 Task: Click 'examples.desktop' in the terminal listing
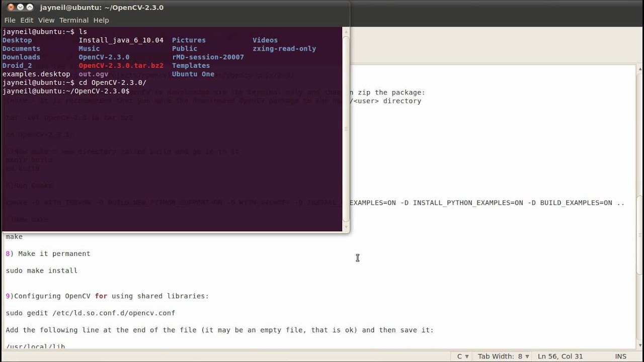36,74
